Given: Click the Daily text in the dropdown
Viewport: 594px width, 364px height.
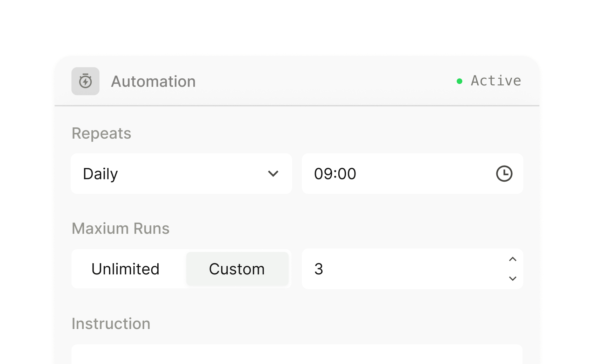Looking at the screenshot, I should pyautogui.click(x=101, y=174).
